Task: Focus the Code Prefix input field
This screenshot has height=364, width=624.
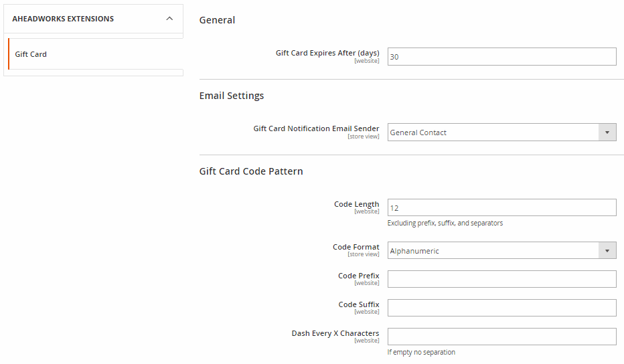Action: (x=502, y=279)
